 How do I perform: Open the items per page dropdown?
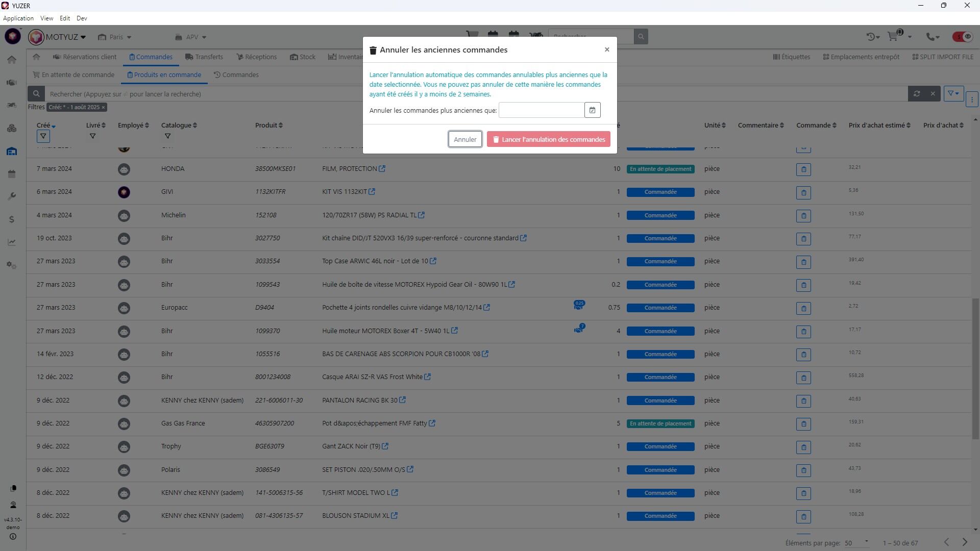[856, 543]
